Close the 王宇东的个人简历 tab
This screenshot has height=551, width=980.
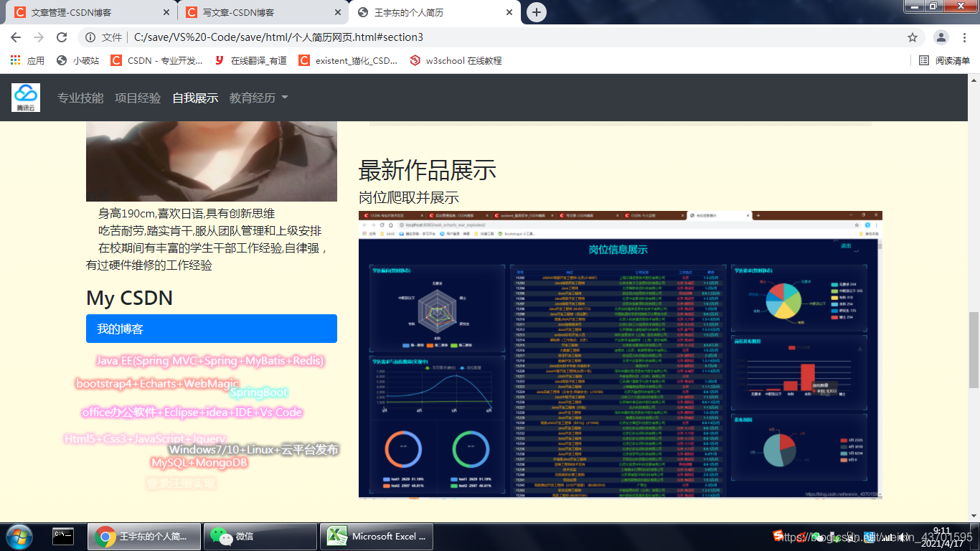click(x=509, y=13)
